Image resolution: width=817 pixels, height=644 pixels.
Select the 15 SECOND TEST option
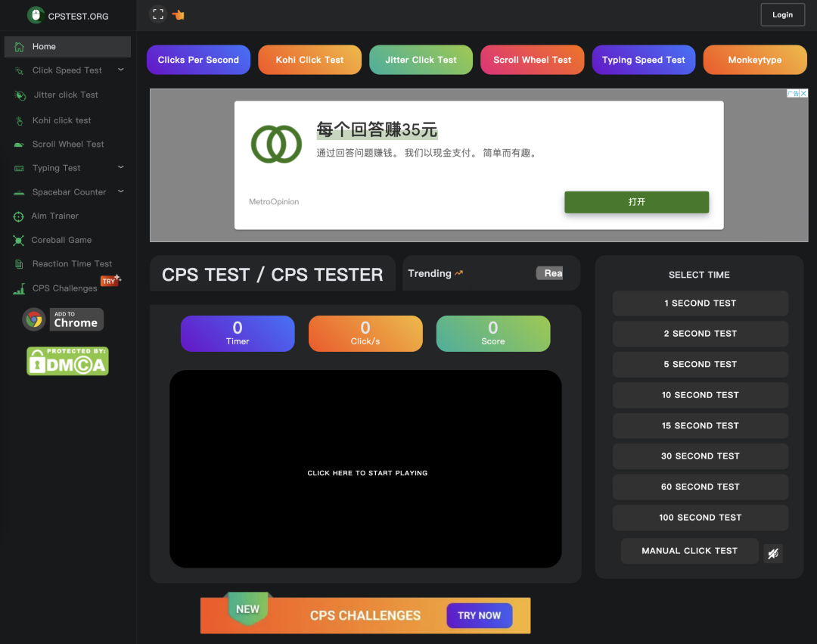pos(701,426)
